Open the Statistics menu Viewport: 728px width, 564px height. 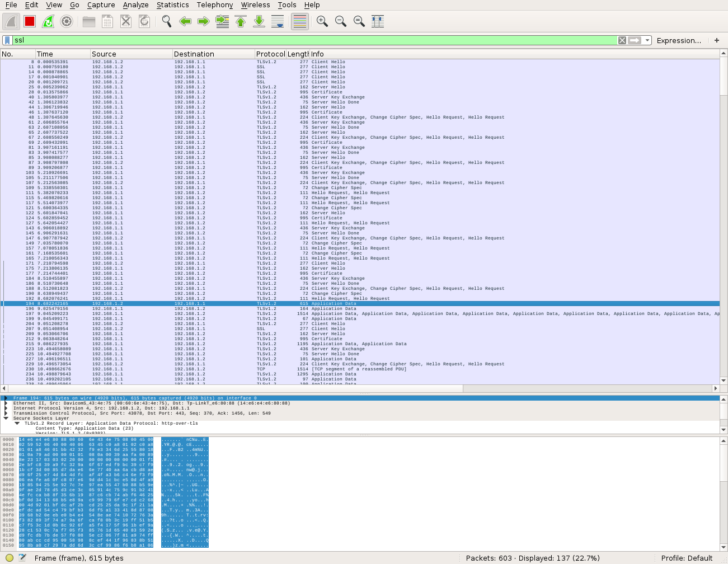tap(172, 4)
